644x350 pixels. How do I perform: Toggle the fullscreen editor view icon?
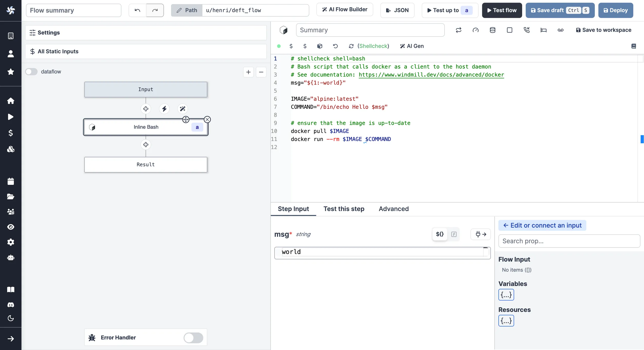tap(510, 29)
